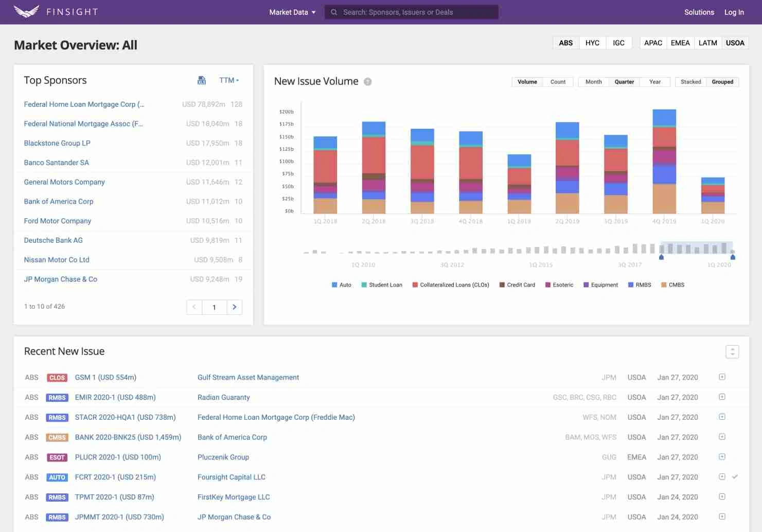Toggle RMBS series in chart legend
This screenshot has width=762, height=532.
click(x=640, y=285)
